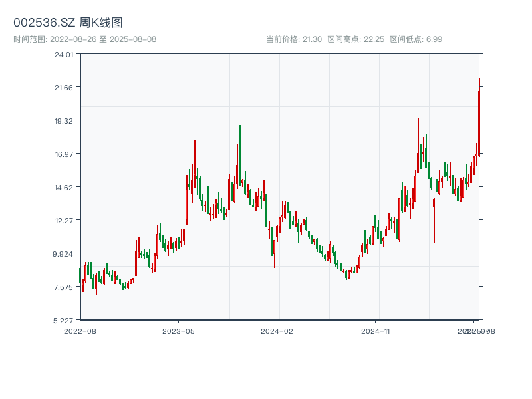This screenshot has height=399, width=532.
Task: Click the 当前价格 21.30 label
Action: (x=294, y=39)
